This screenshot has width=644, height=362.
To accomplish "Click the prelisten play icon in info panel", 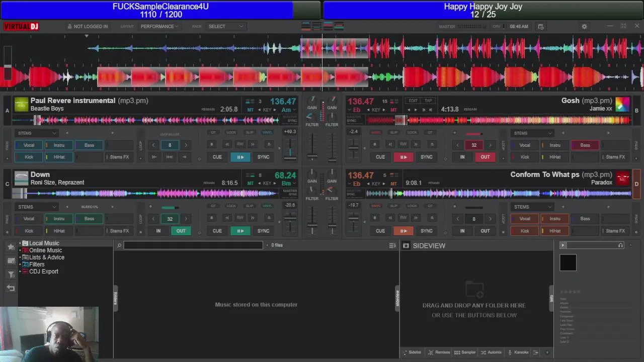I will click(563, 245).
